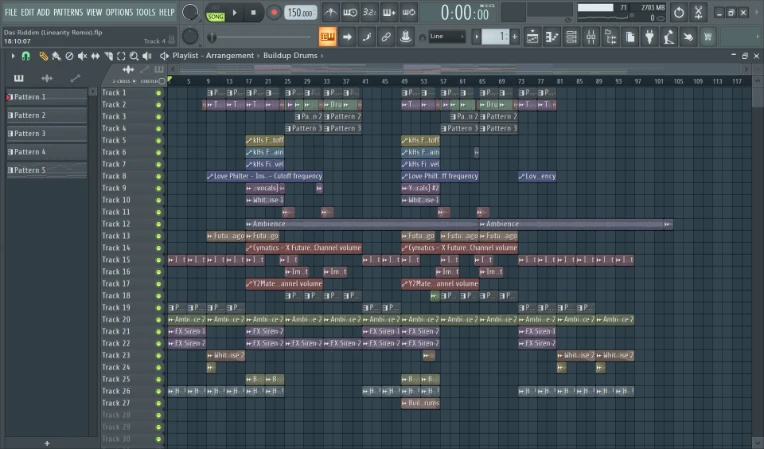The image size is (764, 449).
Task: Arm recording with the record button
Action: 274,13
